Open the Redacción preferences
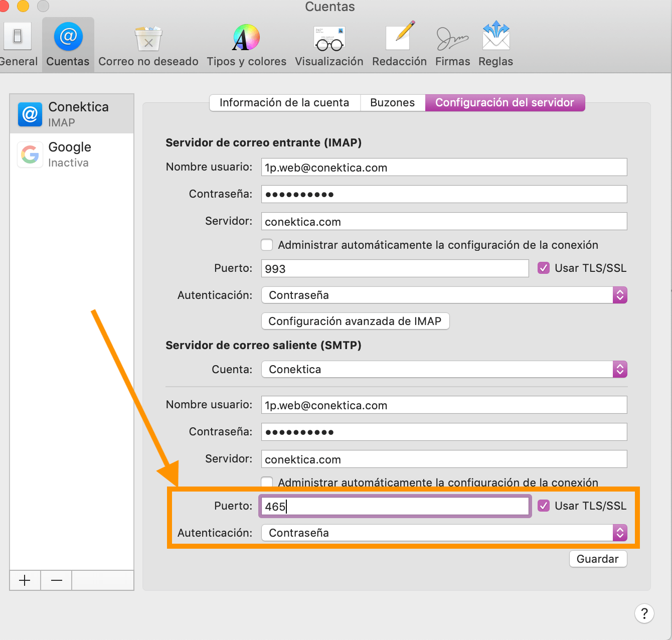 (399, 45)
